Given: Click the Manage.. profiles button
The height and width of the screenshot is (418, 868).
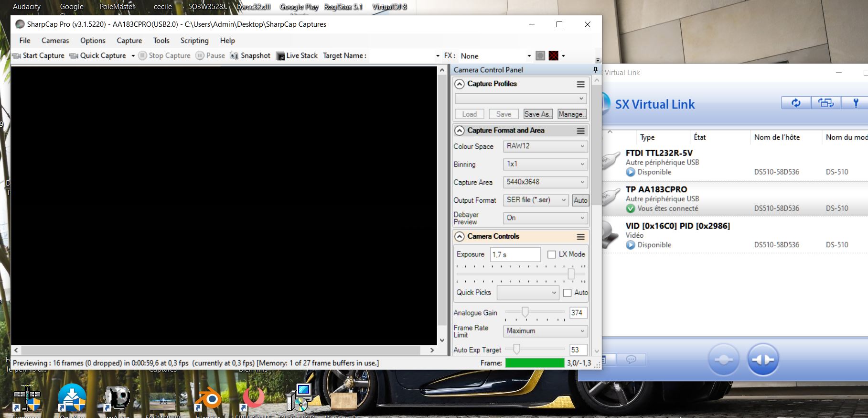Looking at the screenshot, I should point(572,114).
